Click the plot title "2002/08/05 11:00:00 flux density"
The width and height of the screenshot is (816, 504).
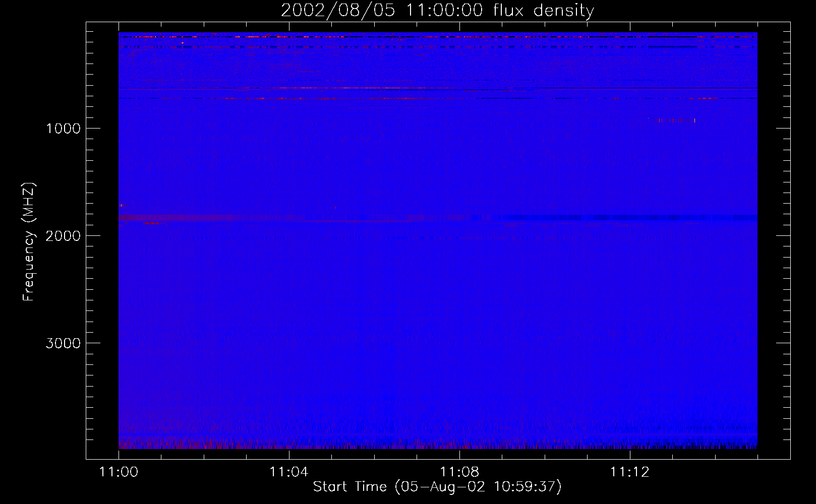click(x=437, y=11)
